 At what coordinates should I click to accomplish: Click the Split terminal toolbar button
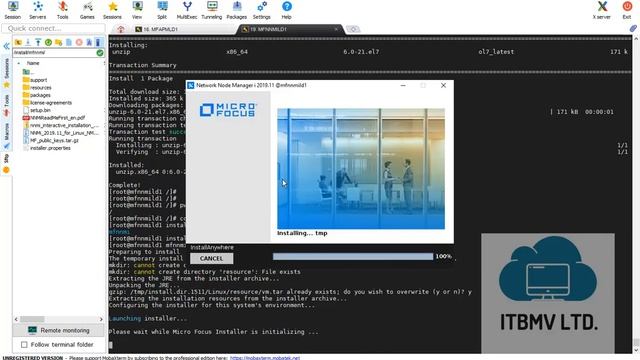coord(162,10)
